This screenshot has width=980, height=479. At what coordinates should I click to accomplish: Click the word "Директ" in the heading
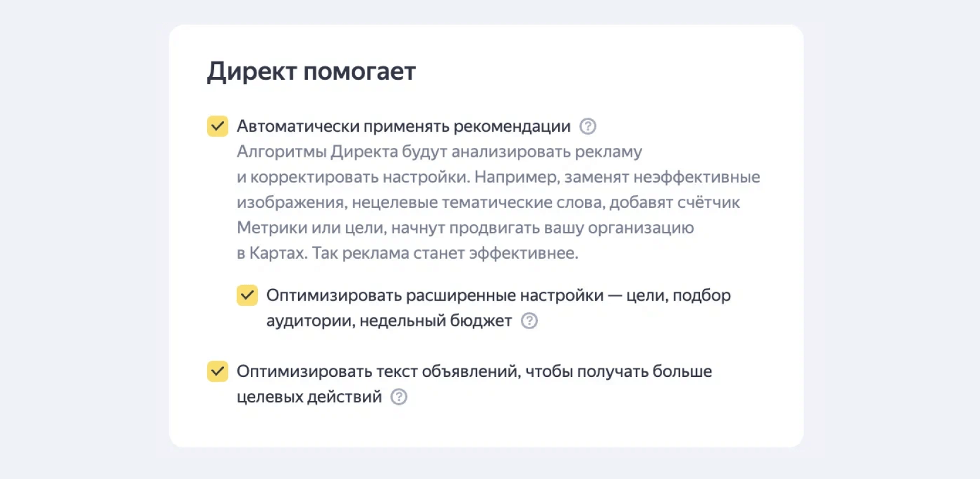[252, 72]
